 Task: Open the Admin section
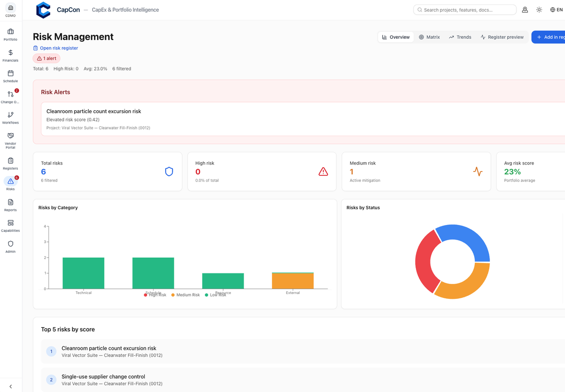pyautogui.click(x=10, y=246)
